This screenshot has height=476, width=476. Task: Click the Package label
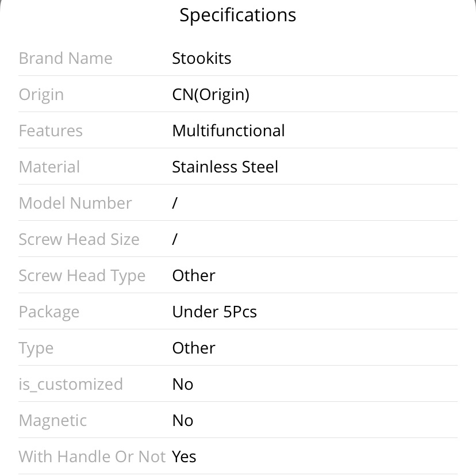click(x=49, y=312)
